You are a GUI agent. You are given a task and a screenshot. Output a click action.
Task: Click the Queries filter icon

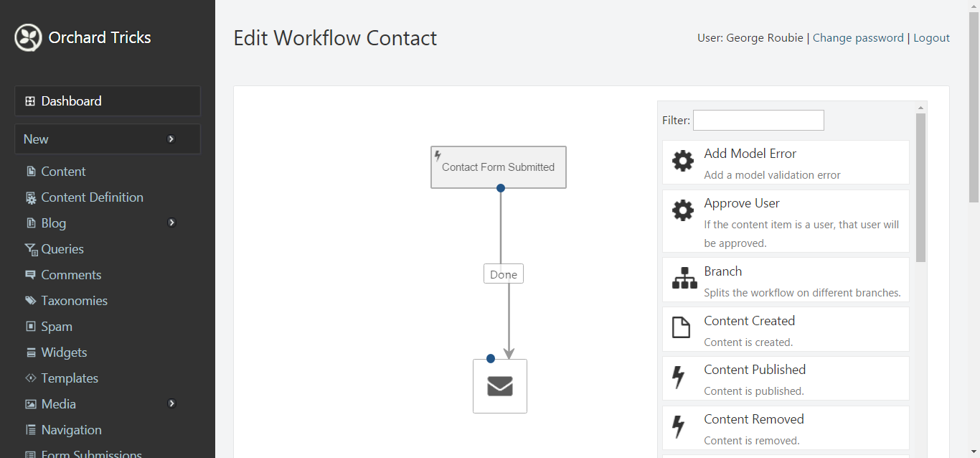pyautogui.click(x=31, y=249)
